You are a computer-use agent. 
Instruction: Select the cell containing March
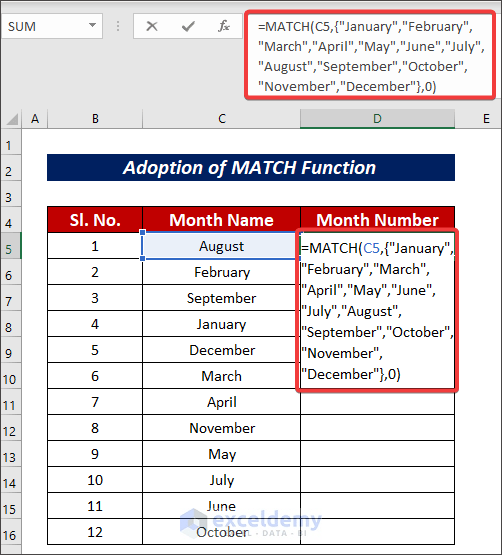pyautogui.click(x=222, y=376)
